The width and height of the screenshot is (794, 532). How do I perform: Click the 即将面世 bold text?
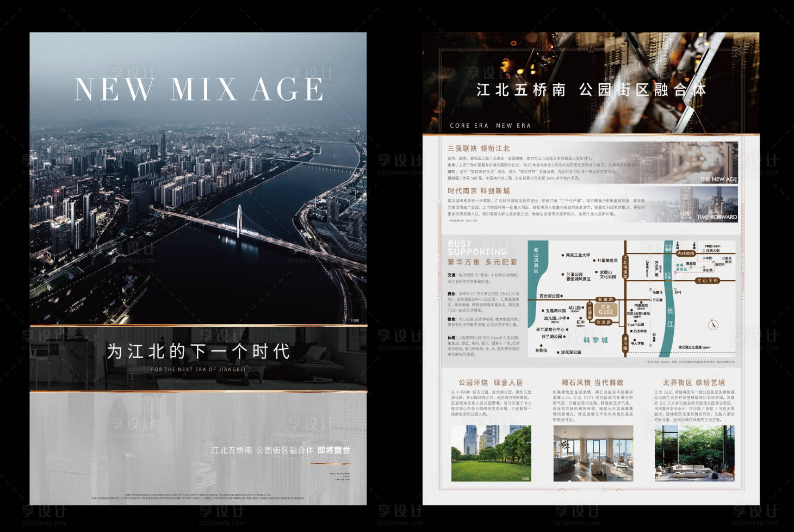334,450
